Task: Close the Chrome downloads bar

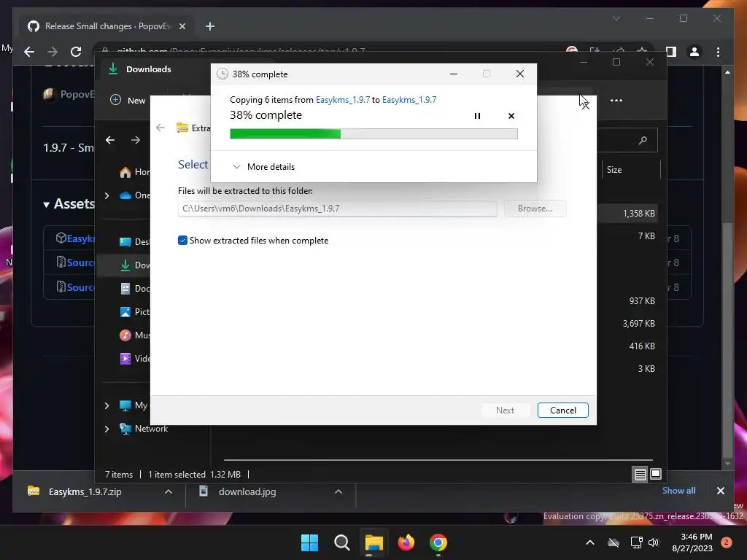Action: 720,491
